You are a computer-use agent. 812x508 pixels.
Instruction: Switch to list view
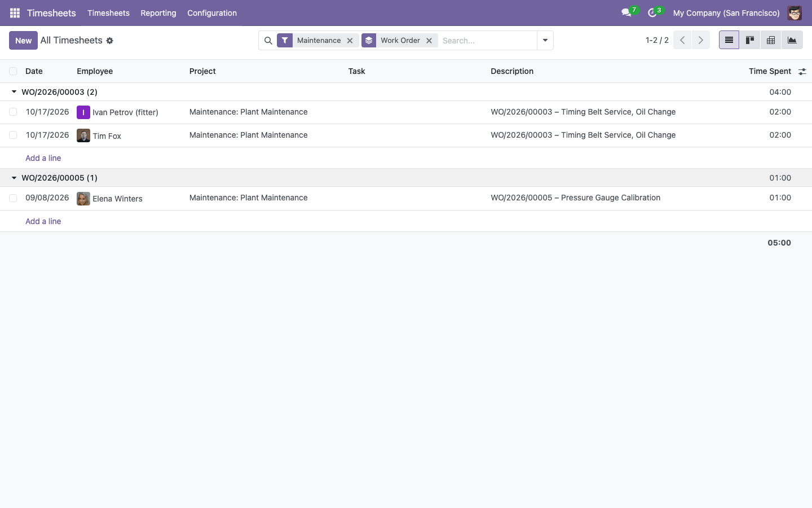pyautogui.click(x=729, y=40)
